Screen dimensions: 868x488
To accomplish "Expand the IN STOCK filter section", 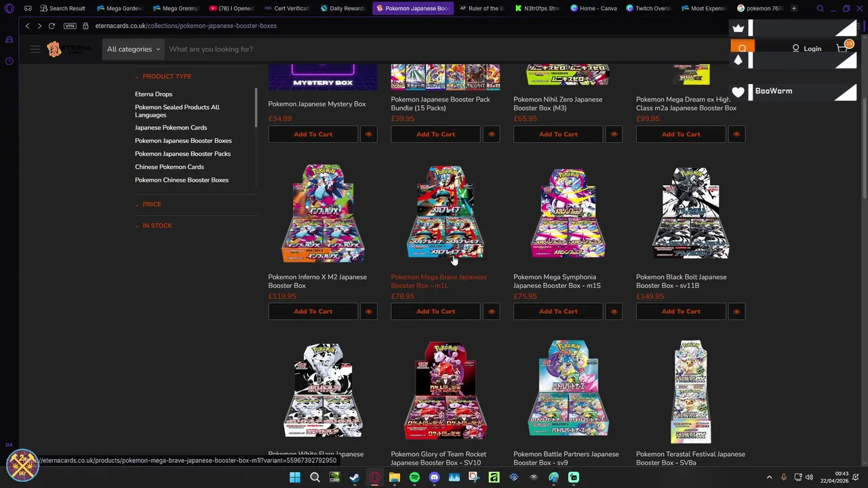I will [x=153, y=226].
